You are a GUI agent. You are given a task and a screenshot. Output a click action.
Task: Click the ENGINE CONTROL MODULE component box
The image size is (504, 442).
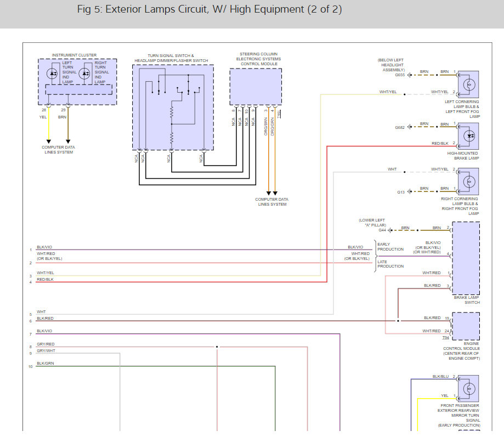[x=466, y=326]
